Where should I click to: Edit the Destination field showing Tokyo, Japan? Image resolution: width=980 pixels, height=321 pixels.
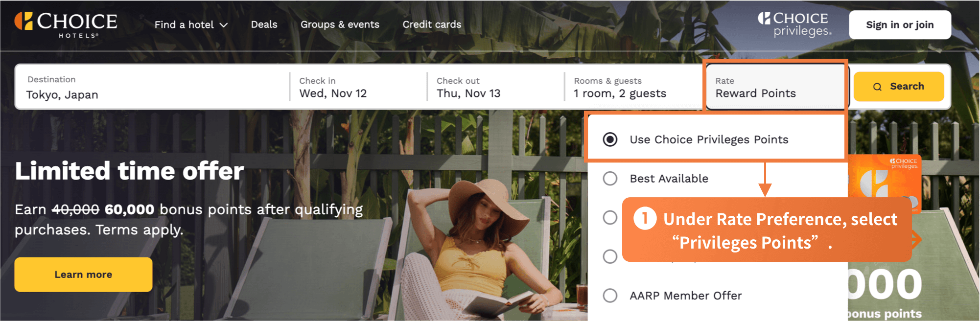[152, 87]
